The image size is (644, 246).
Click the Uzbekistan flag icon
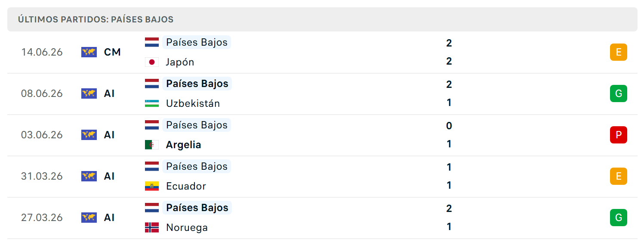click(152, 103)
